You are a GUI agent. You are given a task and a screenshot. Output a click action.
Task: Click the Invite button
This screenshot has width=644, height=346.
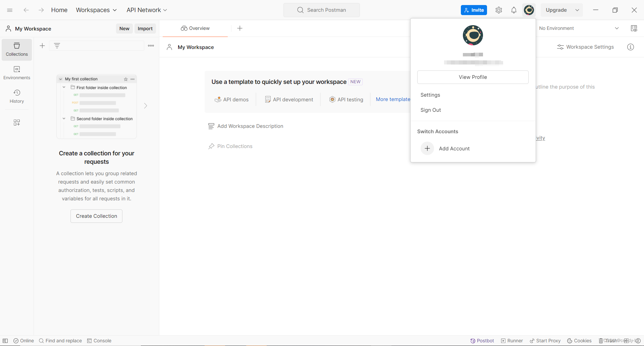(474, 10)
